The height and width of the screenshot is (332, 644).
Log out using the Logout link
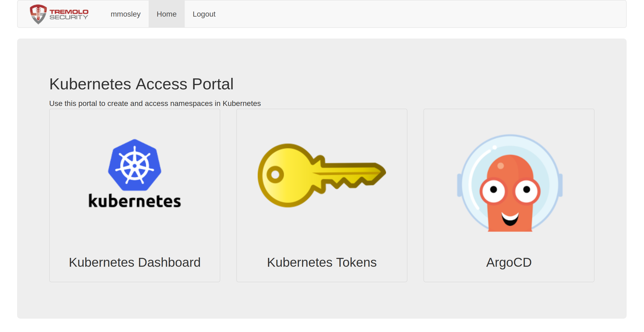204,14
